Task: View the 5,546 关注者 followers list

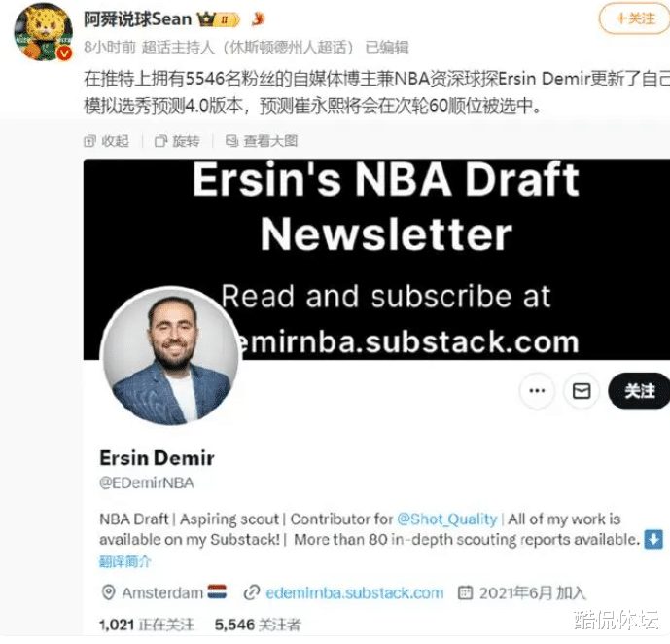Action: (x=258, y=625)
